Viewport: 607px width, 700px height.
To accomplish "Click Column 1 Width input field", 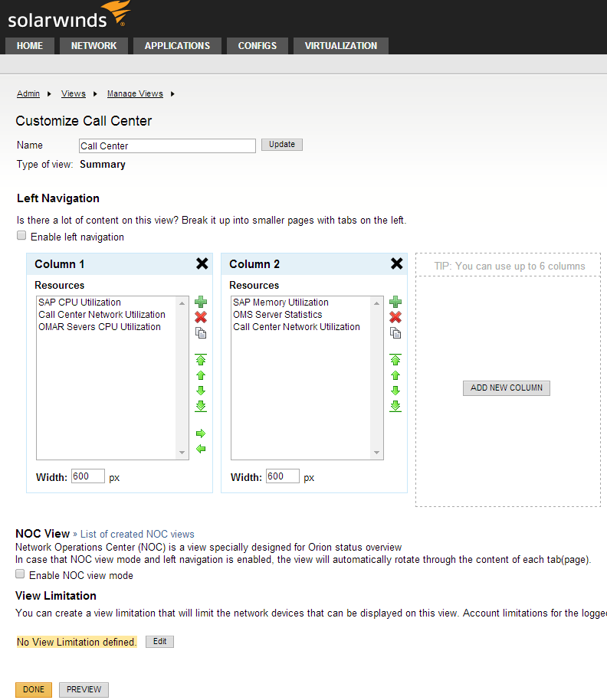I will [88, 476].
